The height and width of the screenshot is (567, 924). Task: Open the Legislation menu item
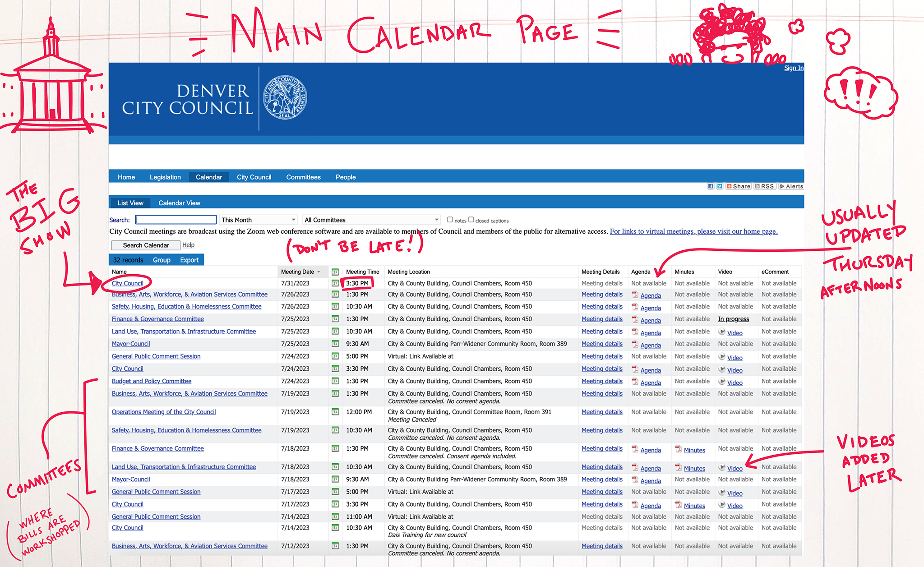click(x=165, y=177)
